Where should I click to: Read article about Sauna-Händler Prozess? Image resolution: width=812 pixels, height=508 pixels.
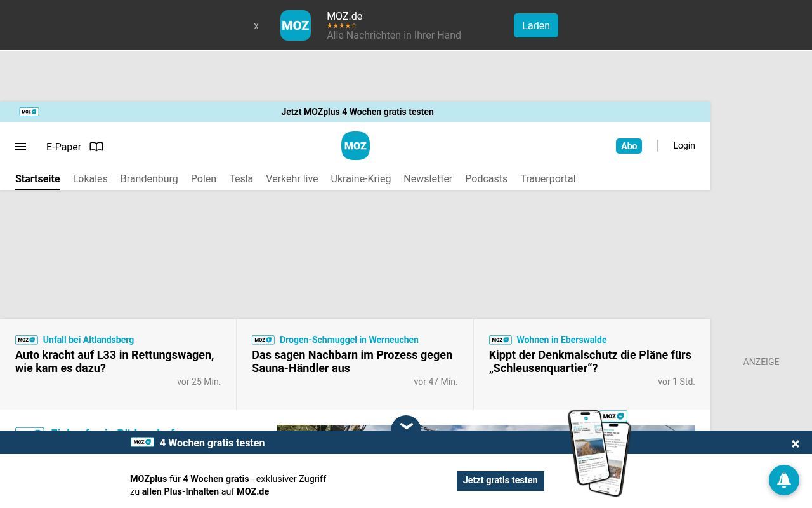point(352,361)
